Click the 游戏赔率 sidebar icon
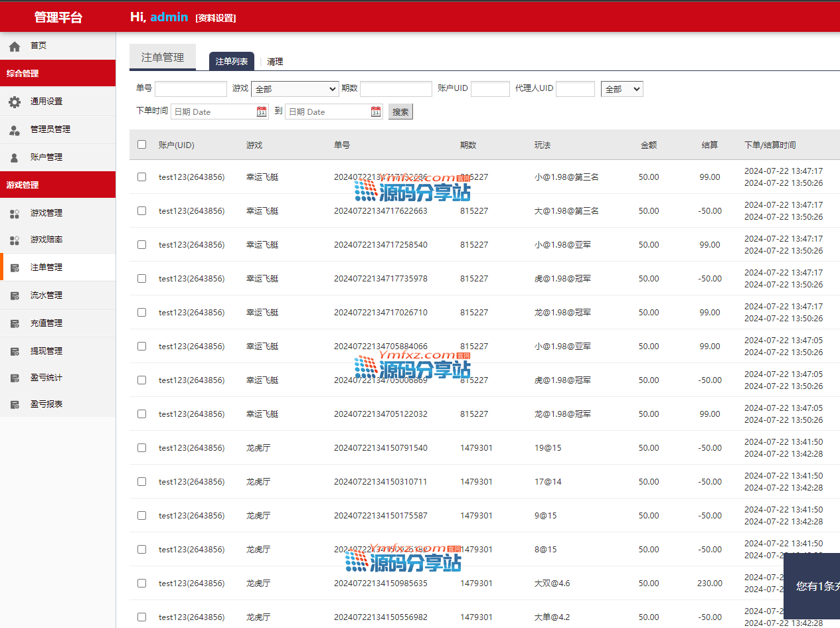 coord(15,240)
